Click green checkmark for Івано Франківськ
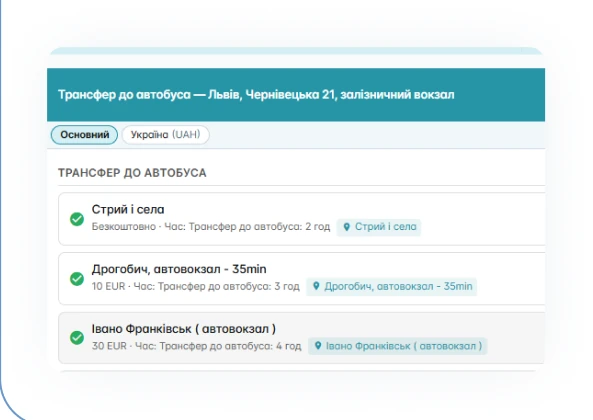593x420 pixels. coord(77,338)
